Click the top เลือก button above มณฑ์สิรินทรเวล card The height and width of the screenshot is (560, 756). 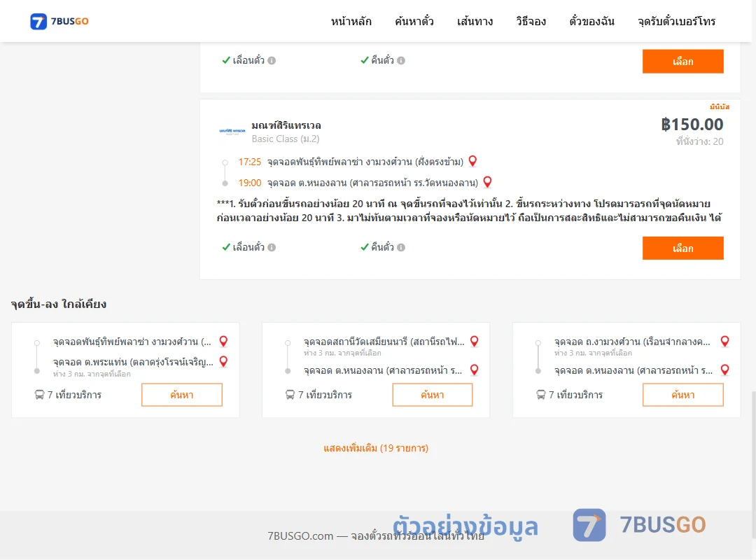682,62
